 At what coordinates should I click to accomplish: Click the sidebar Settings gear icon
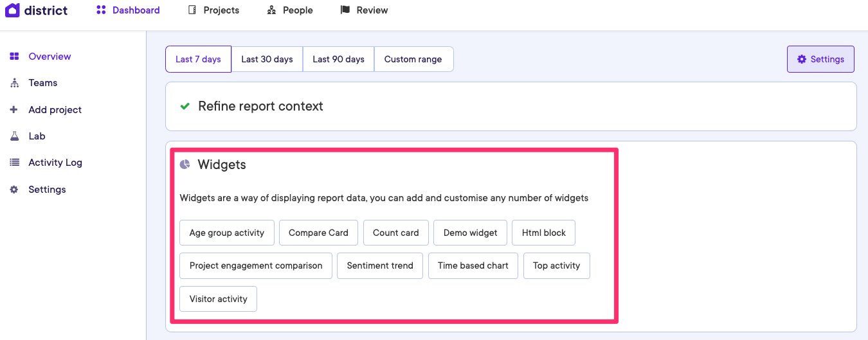pyautogui.click(x=14, y=190)
